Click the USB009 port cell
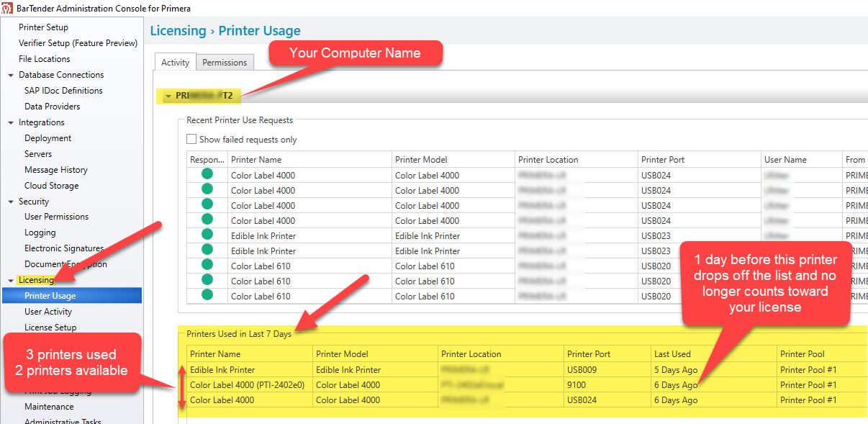This screenshot has width=868, height=424. pyautogui.click(x=607, y=370)
